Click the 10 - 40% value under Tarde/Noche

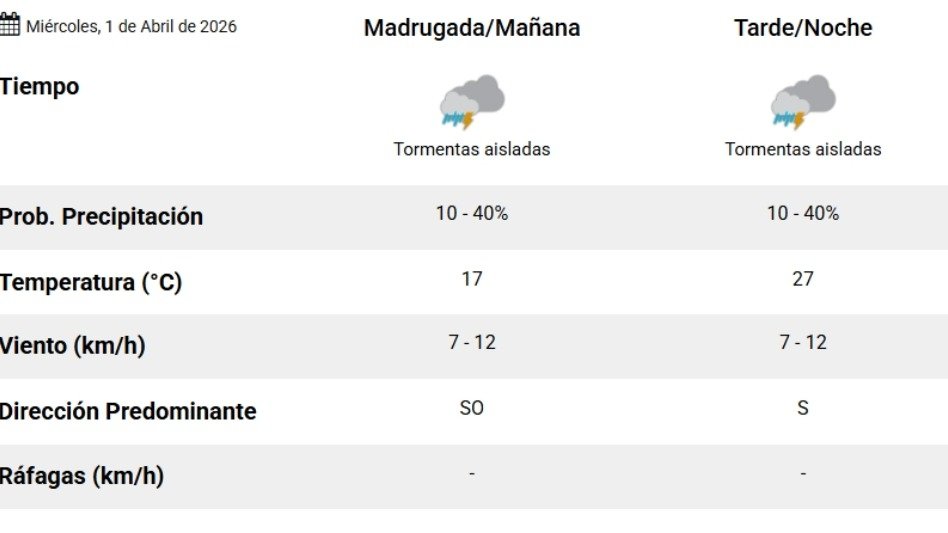coord(803,213)
